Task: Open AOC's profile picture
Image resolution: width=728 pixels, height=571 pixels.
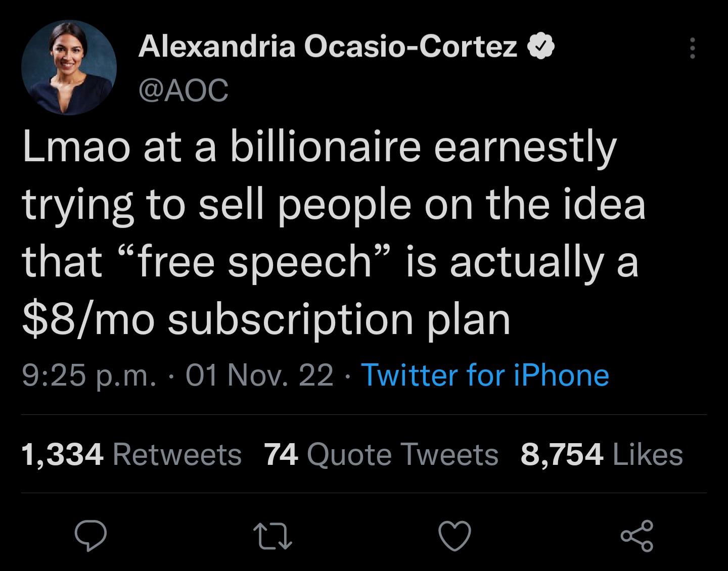Action: click(69, 66)
